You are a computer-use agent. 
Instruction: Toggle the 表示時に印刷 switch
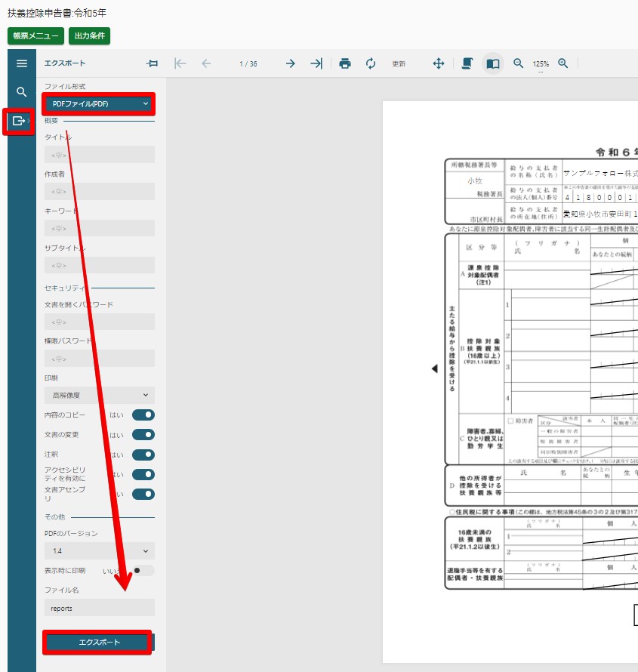click(x=143, y=570)
